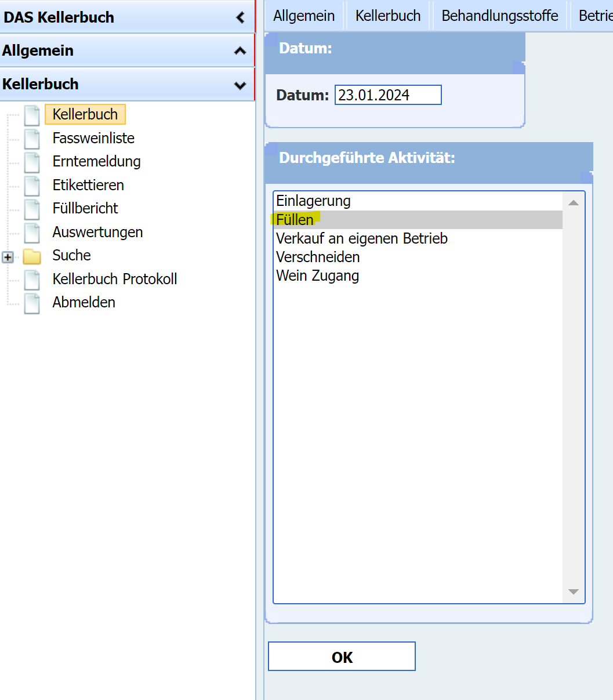The height and width of the screenshot is (700, 613).
Task: Switch to the Kellerbuch top tab
Action: [x=388, y=16]
